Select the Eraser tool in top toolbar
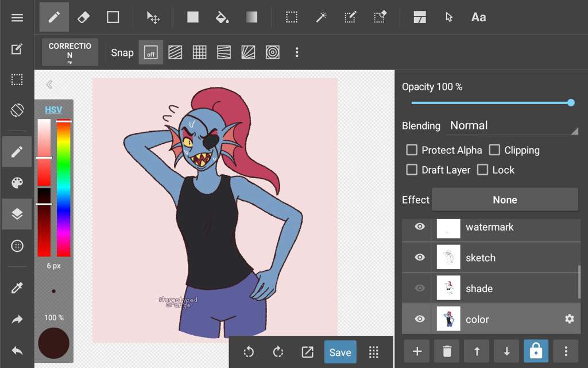The height and width of the screenshot is (368, 588). coord(83,17)
